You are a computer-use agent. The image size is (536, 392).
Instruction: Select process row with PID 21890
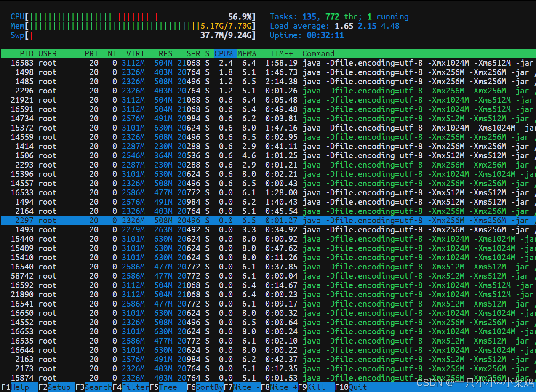(268, 295)
